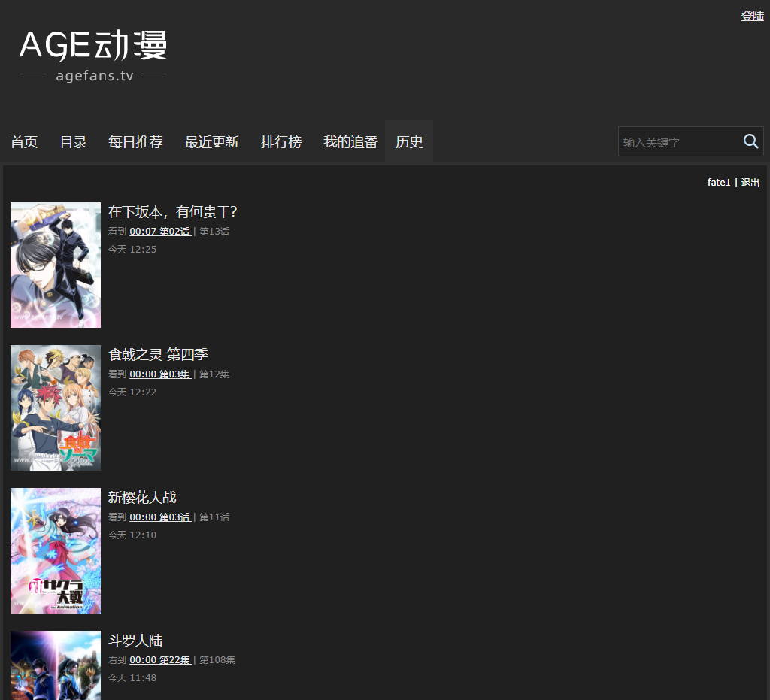The image size is (770, 700).
Task: Resume 00:00 第22集 of 斗罗大陆
Action: (161, 659)
